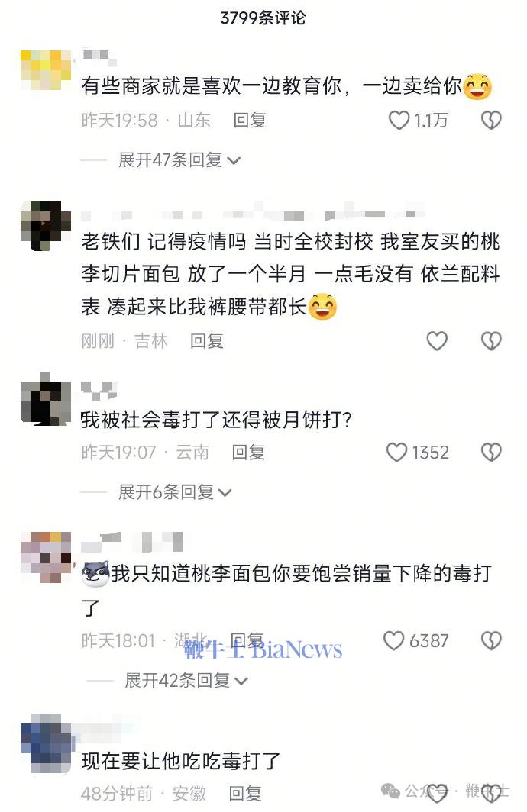This screenshot has width=527, height=812.
Task: Dislike the Jilin comment via broken heart
Action: click(x=491, y=340)
